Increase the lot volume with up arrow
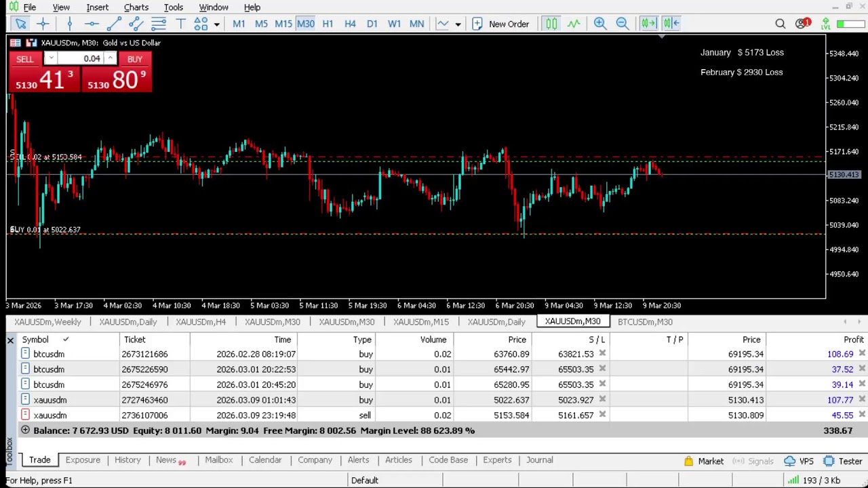This screenshot has width=868, height=488. coord(110,59)
